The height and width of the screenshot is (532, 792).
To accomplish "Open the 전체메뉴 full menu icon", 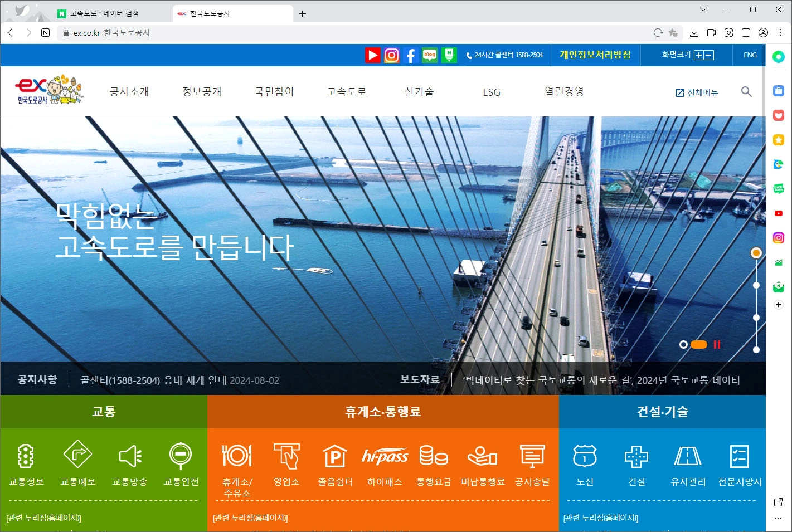I will point(679,92).
